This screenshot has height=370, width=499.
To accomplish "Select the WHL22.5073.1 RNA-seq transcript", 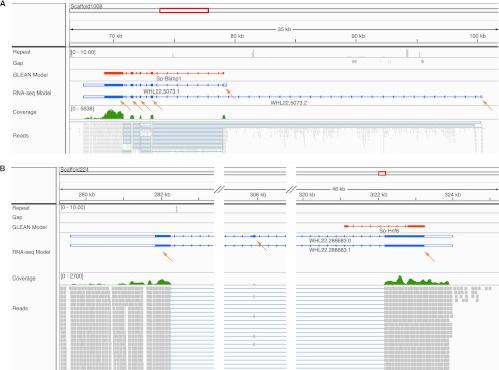I will (155, 85).
